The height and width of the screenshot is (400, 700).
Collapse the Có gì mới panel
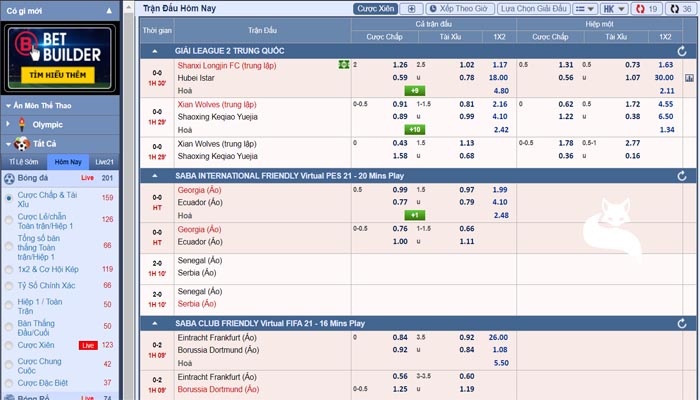(109, 11)
